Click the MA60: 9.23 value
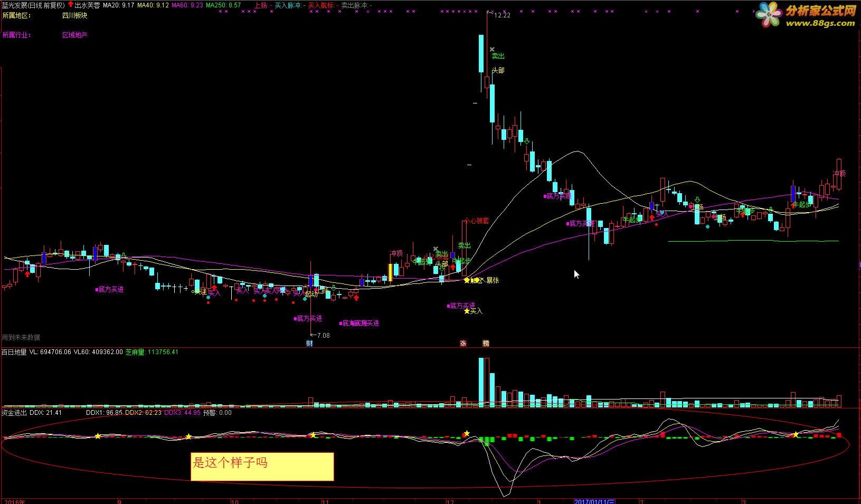This screenshot has height=504, width=861. 188,5
